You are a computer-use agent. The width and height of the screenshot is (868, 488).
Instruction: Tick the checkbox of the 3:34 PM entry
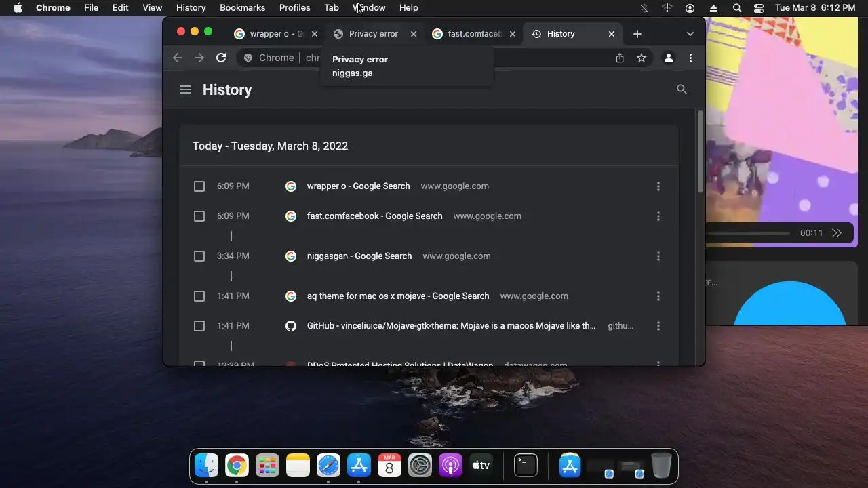(199, 256)
